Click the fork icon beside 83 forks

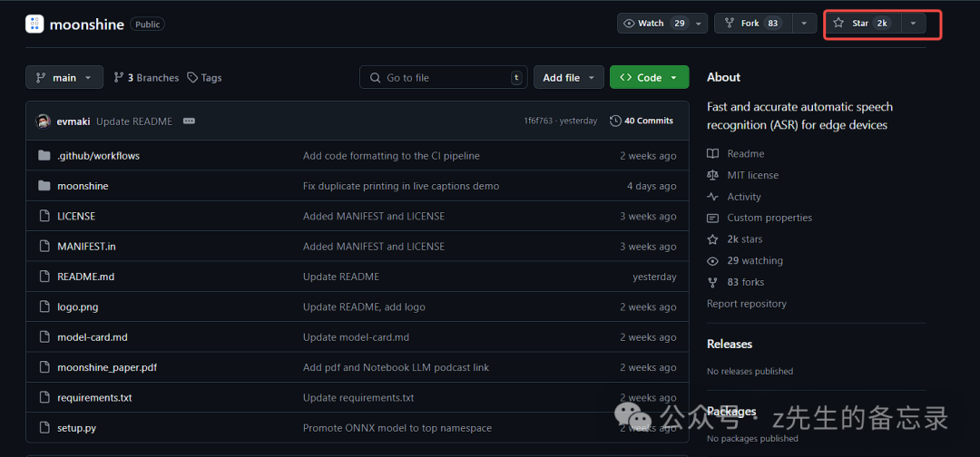pos(712,282)
